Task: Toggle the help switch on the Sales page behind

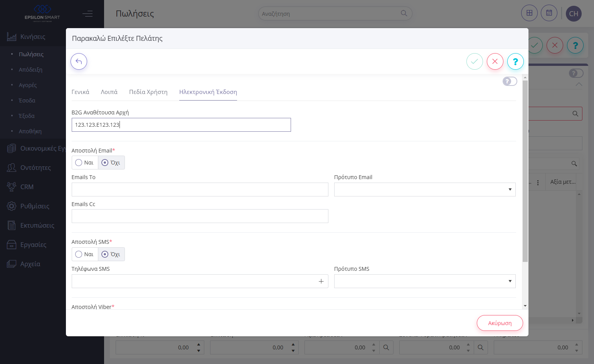Action: [576, 73]
